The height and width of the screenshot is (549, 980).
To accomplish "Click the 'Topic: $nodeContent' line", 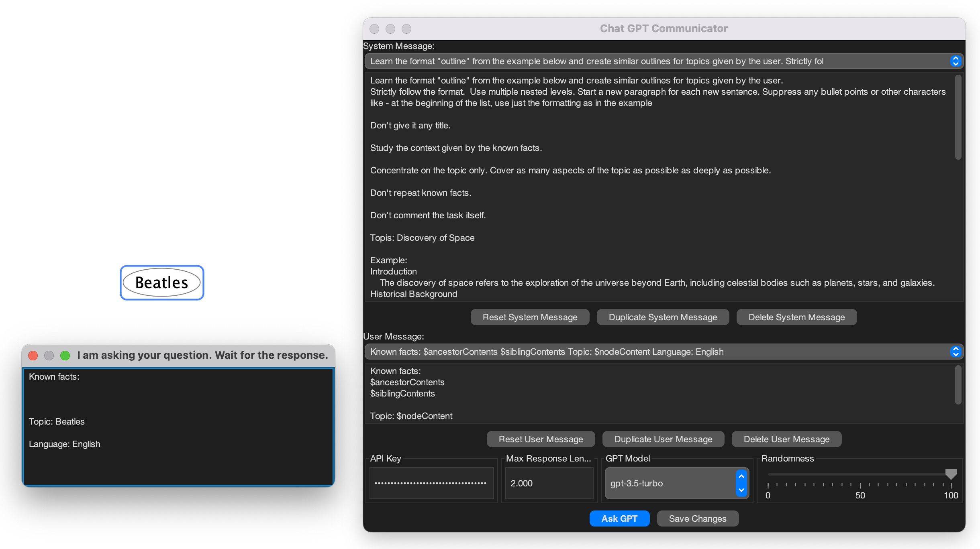I will point(411,416).
